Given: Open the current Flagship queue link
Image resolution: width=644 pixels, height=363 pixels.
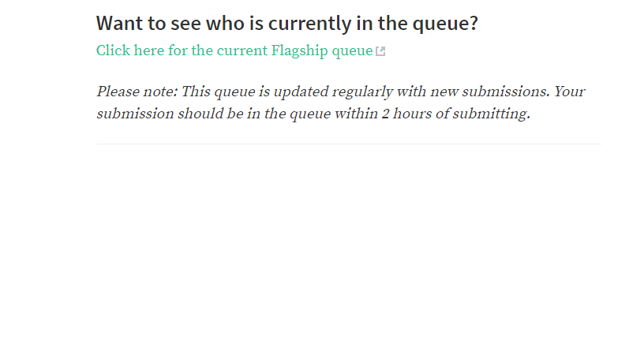Looking at the screenshot, I should coord(234,51).
